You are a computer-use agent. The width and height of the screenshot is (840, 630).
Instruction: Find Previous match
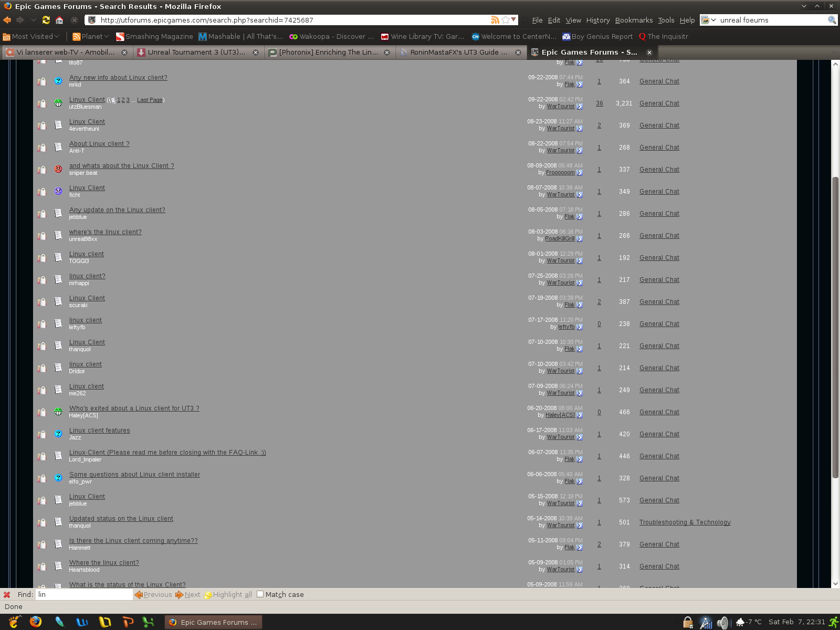(x=153, y=594)
